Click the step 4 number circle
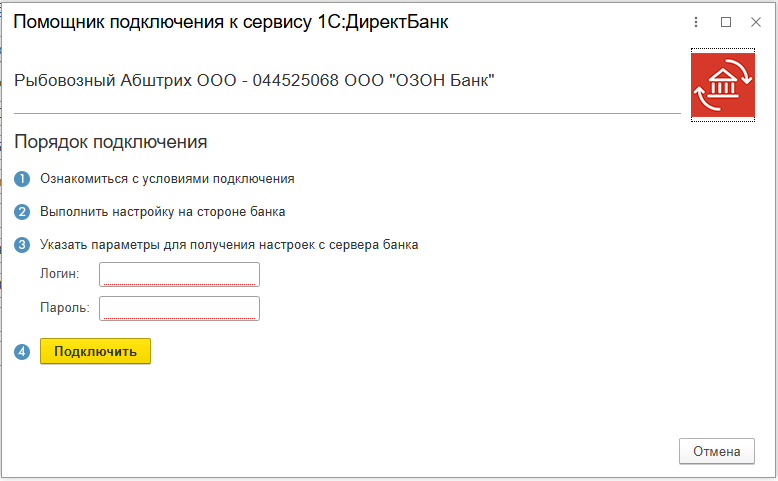The image size is (778, 481). pos(22,351)
